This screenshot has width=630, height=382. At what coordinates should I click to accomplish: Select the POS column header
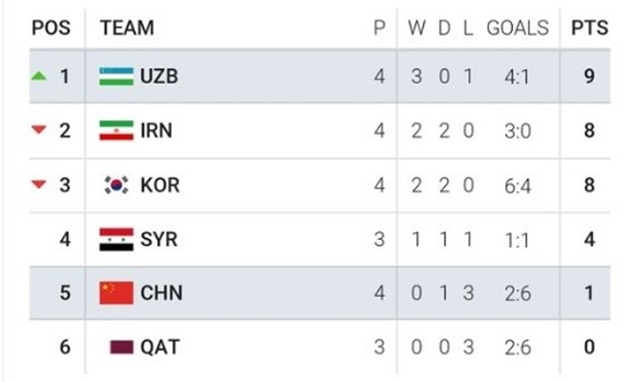point(51,28)
